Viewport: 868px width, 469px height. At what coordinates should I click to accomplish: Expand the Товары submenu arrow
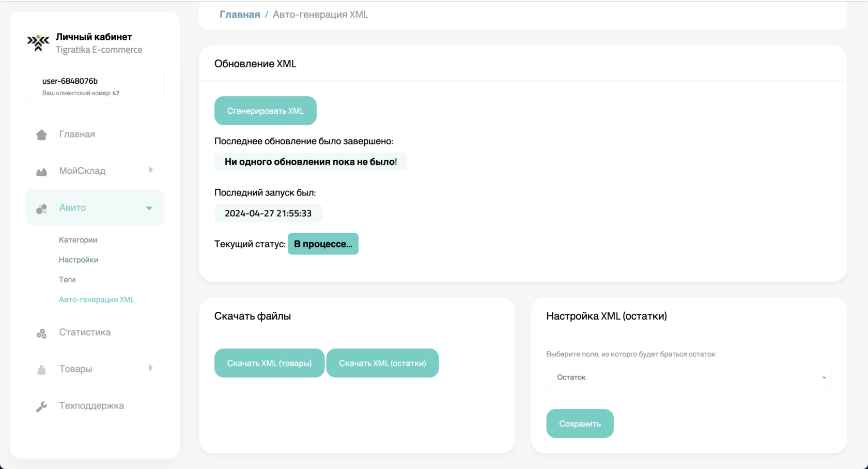tap(151, 368)
